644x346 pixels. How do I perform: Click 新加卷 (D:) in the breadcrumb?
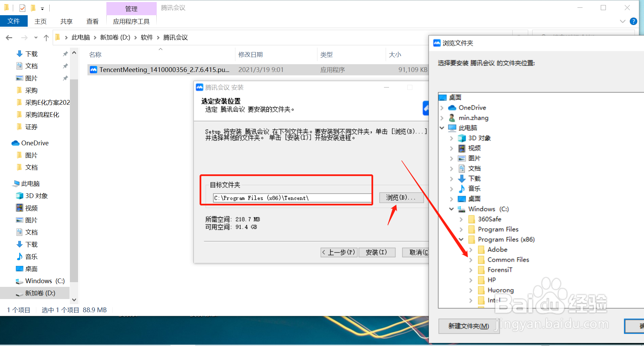pyautogui.click(x=115, y=38)
